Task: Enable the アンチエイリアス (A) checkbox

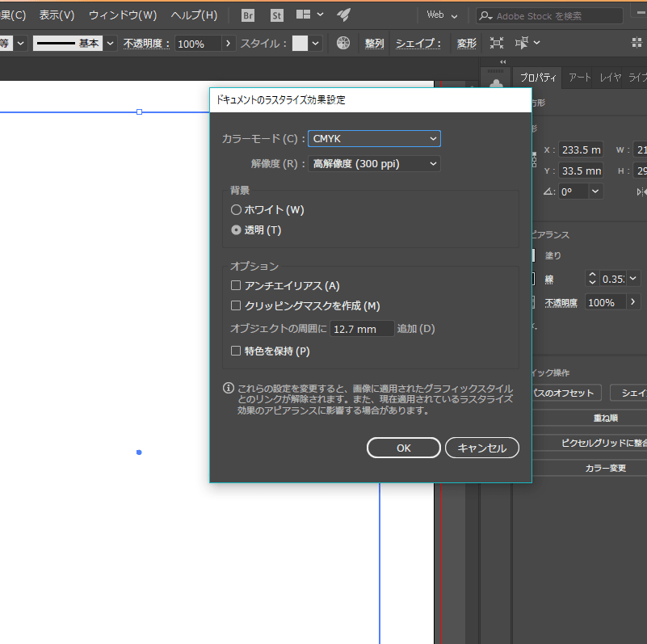Action: pyautogui.click(x=236, y=285)
